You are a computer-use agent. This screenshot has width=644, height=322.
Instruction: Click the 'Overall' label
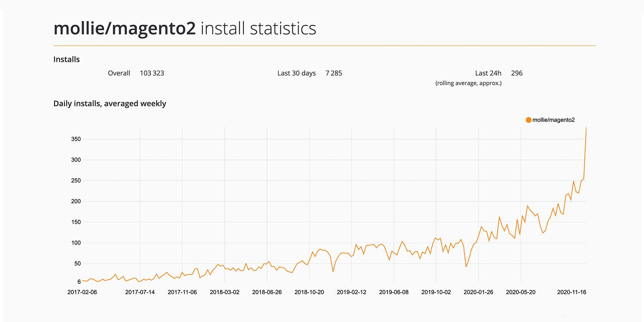point(119,73)
